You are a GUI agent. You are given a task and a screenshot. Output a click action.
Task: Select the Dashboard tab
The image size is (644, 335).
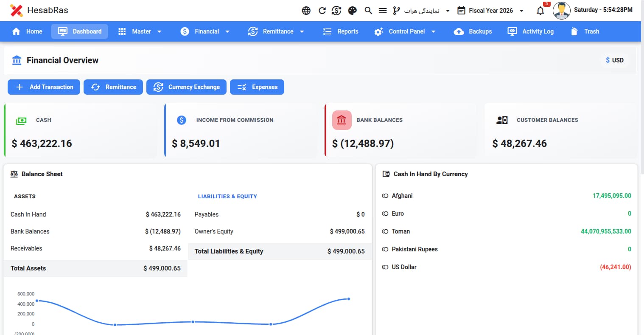[80, 31]
